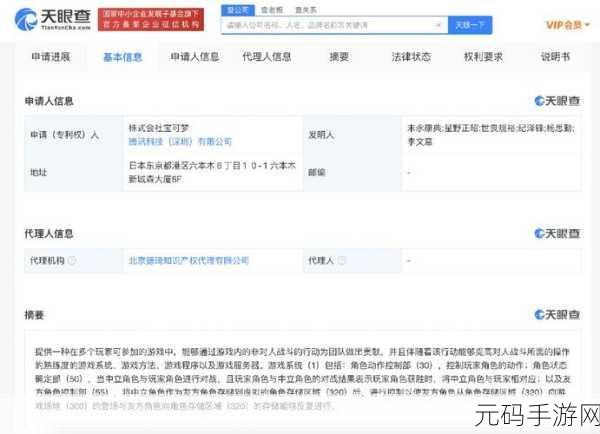The image size is (600, 434).
Task: Switch to the 法律状态 tab
Action: [x=411, y=57]
